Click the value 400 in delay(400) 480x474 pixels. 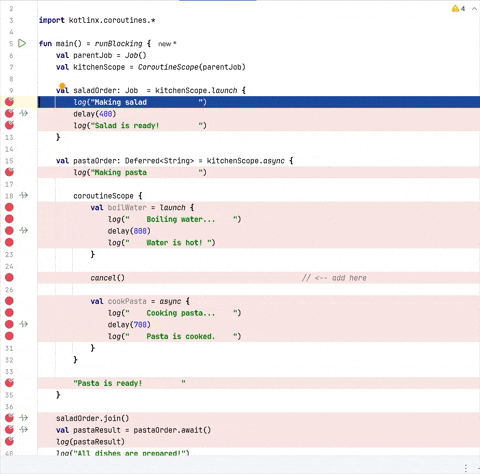click(105, 114)
